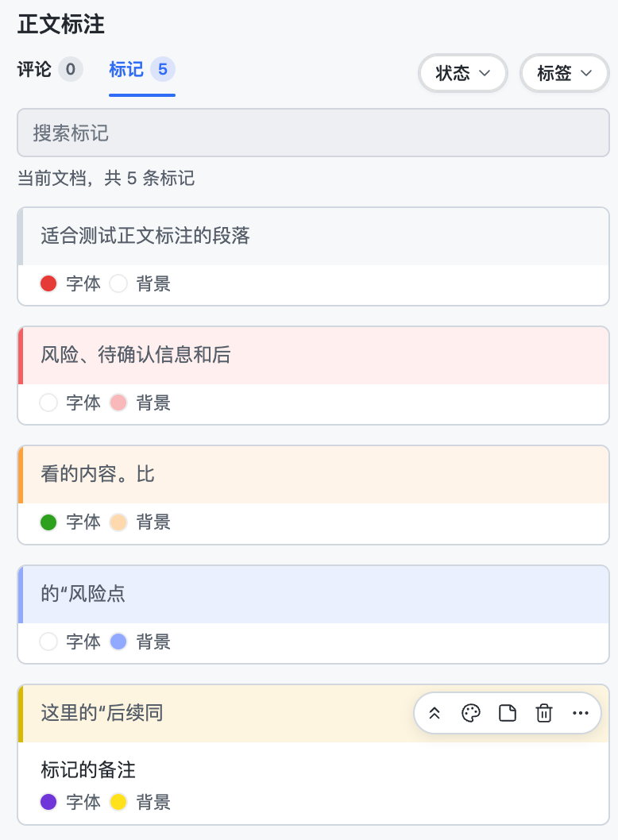The height and width of the screenshot is (840, 618).
Task: Click the note page icon
Action: 508,713
